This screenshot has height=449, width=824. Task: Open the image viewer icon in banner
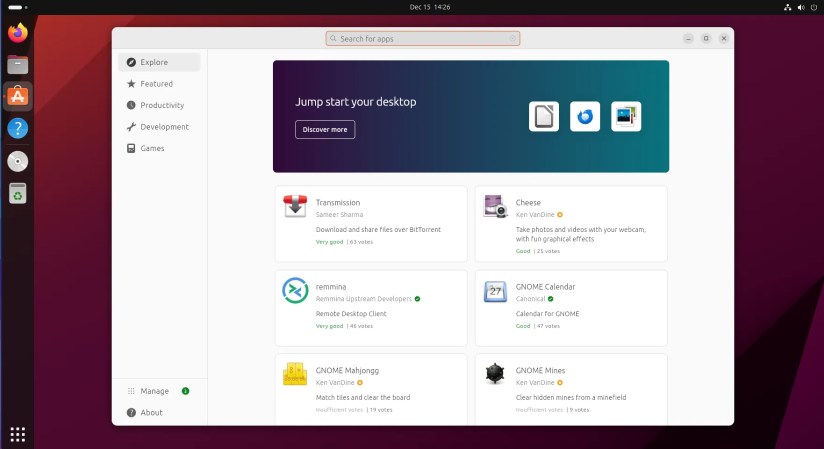[626, 116]
